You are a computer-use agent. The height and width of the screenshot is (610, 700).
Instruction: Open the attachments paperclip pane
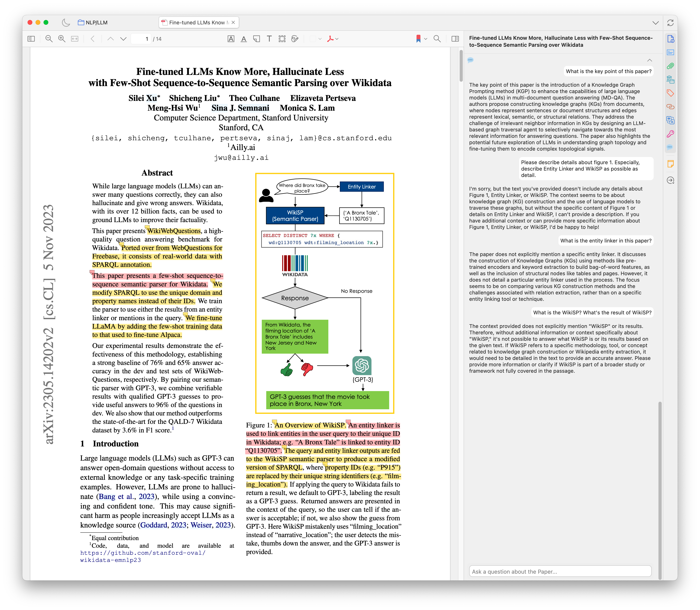point(670,66)
